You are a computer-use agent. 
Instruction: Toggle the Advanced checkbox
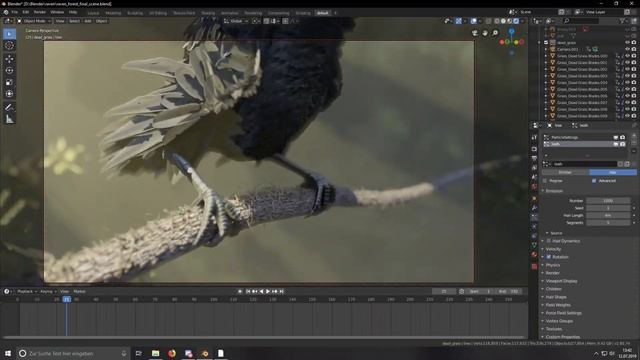[x=594, y=180]
